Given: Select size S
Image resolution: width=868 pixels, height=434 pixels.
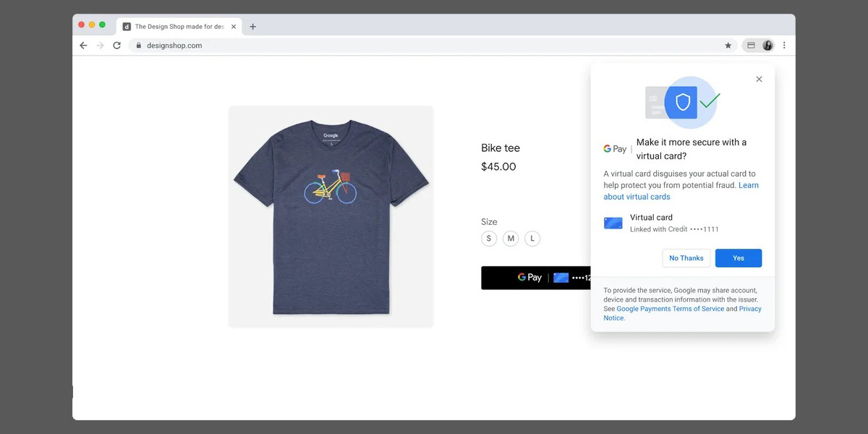Looking at the screenshot, I should [489, 239].
